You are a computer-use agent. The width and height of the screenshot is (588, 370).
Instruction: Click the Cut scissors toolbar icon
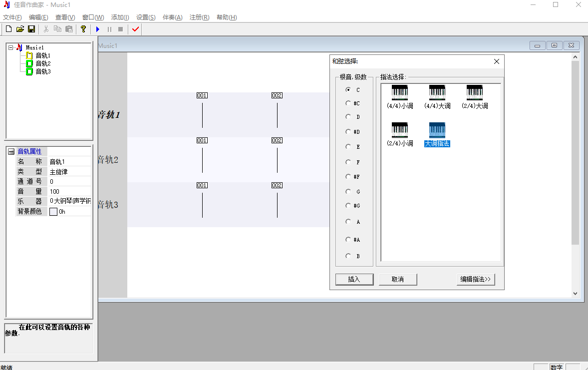pyautogui.click(x=46, y=29)
